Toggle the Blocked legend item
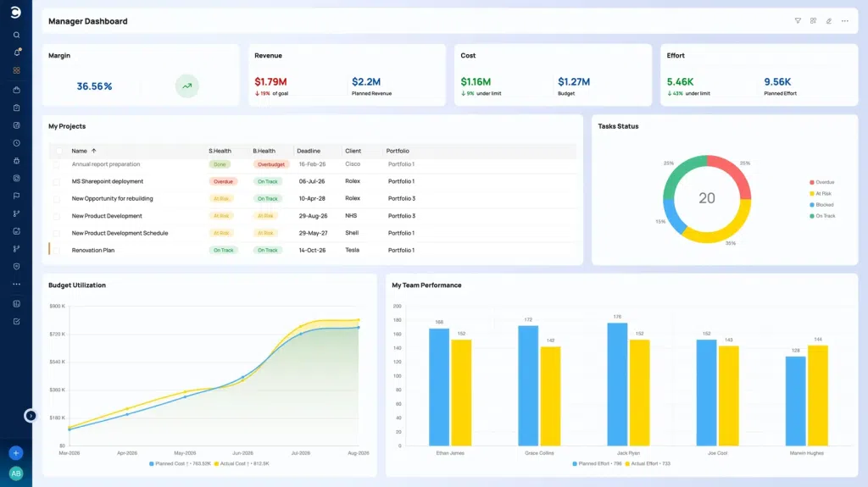Viewport: 868px width, 487px height. tap(821, 205)
